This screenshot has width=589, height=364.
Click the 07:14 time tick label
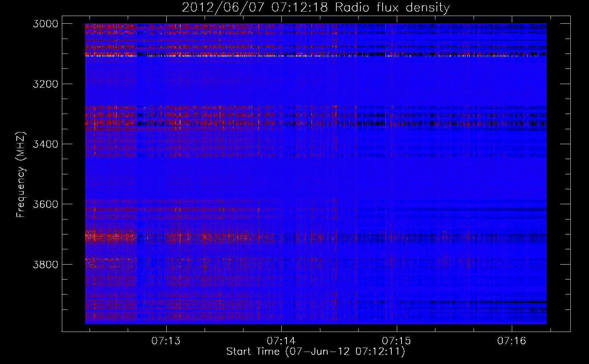click(x=281, y=341)
